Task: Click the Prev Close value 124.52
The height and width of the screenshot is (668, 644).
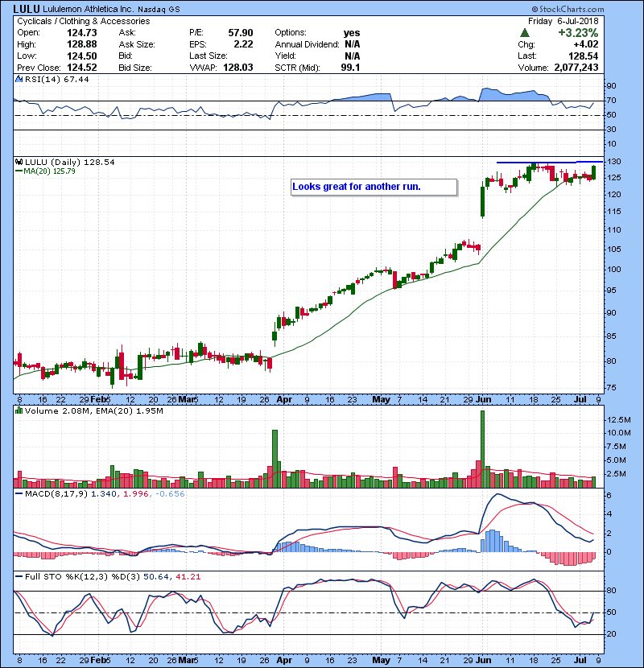Action: coord(82,68)
